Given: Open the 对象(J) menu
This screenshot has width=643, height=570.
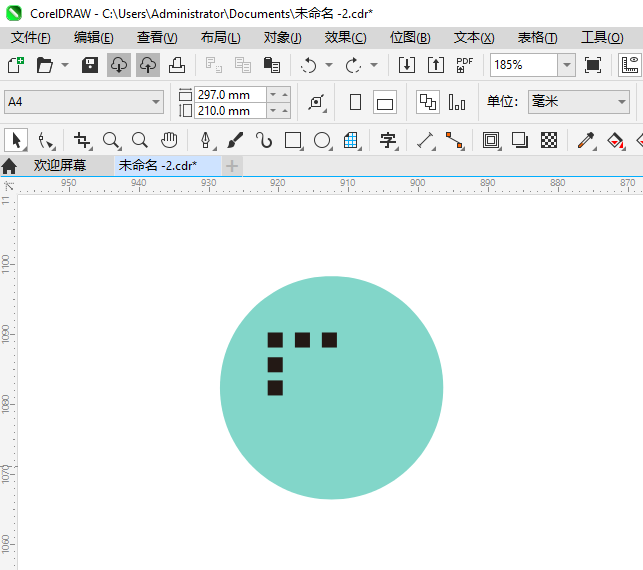Looking at the screenshot, I should (x=283, y=38).
